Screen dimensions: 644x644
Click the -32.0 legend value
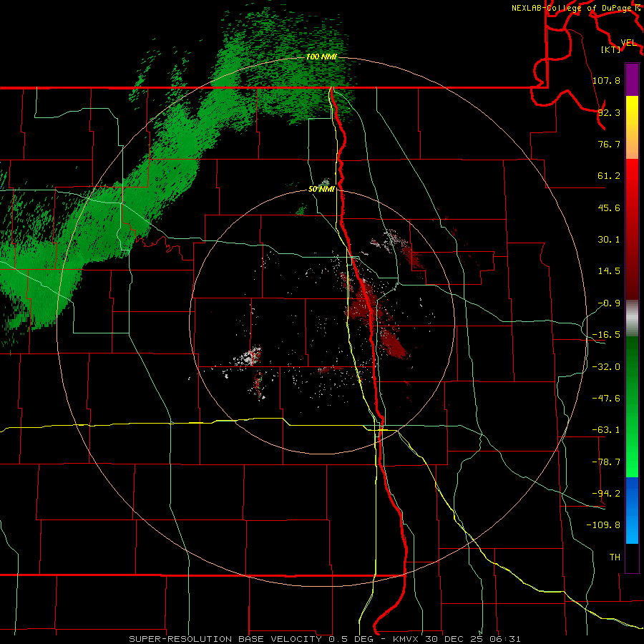[x=606, y=367]
